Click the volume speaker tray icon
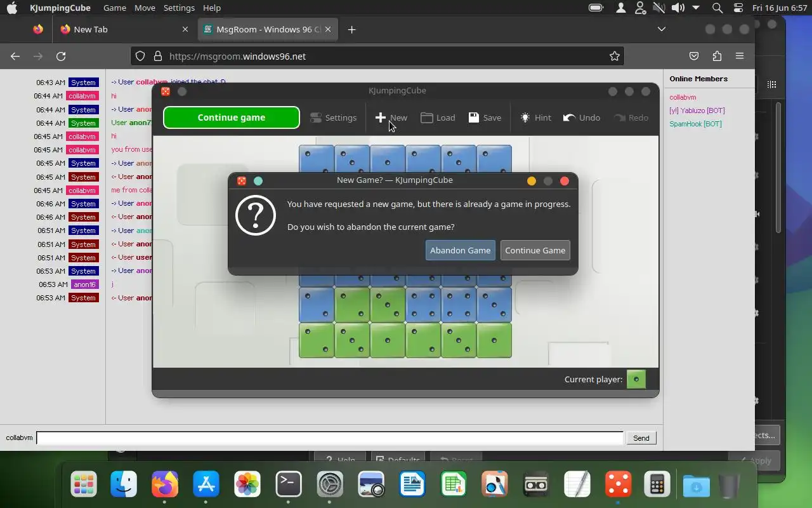812x508 pixels. pyautogui.click(x=678, y=8)
